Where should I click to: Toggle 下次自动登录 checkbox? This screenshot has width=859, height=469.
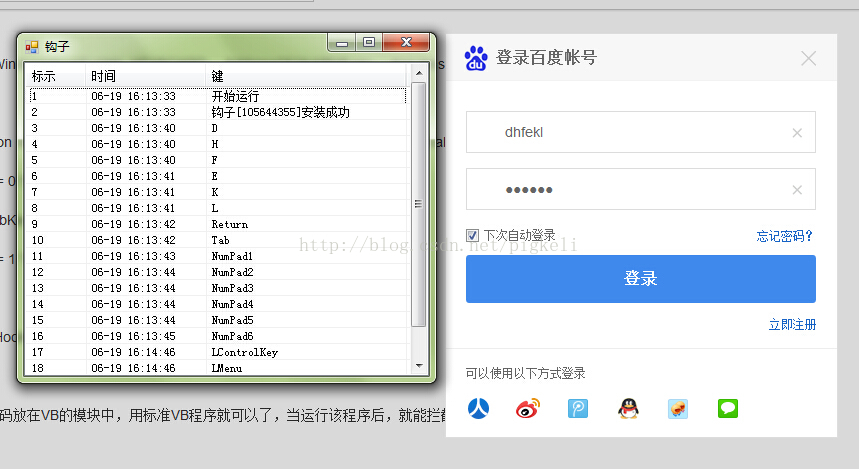472,236
